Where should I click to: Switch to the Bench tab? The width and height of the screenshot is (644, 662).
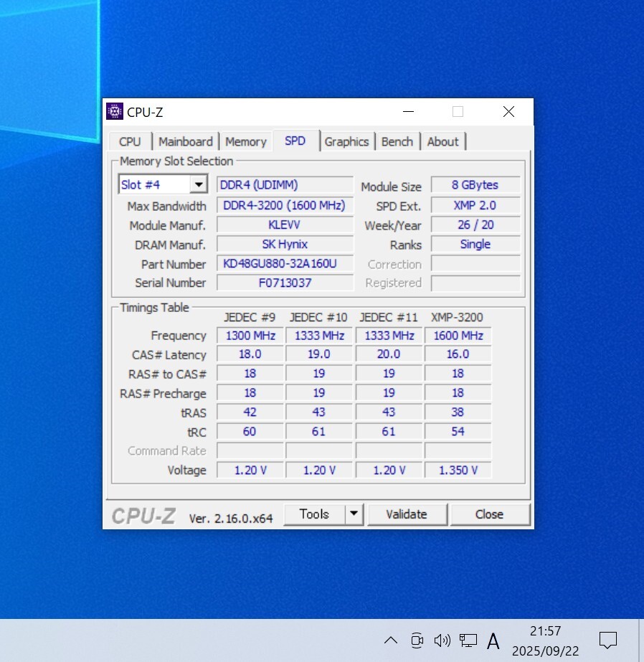[397, 141]
